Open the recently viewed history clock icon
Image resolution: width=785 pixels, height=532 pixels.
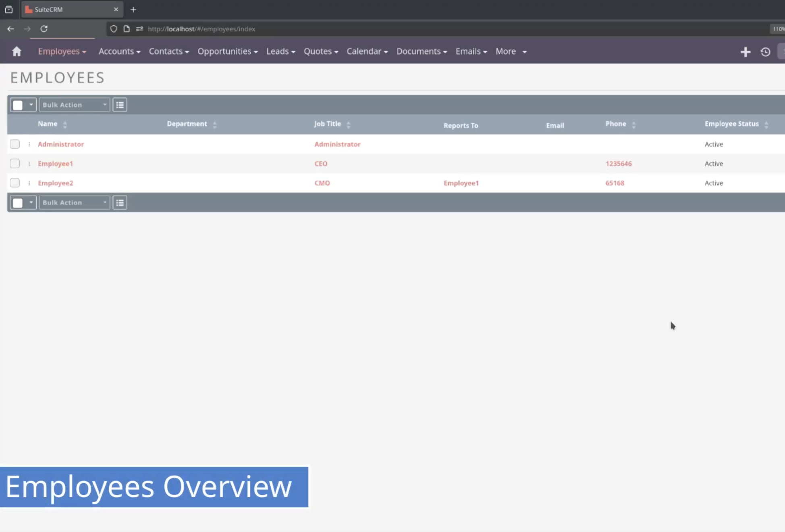tap(766, 52)
